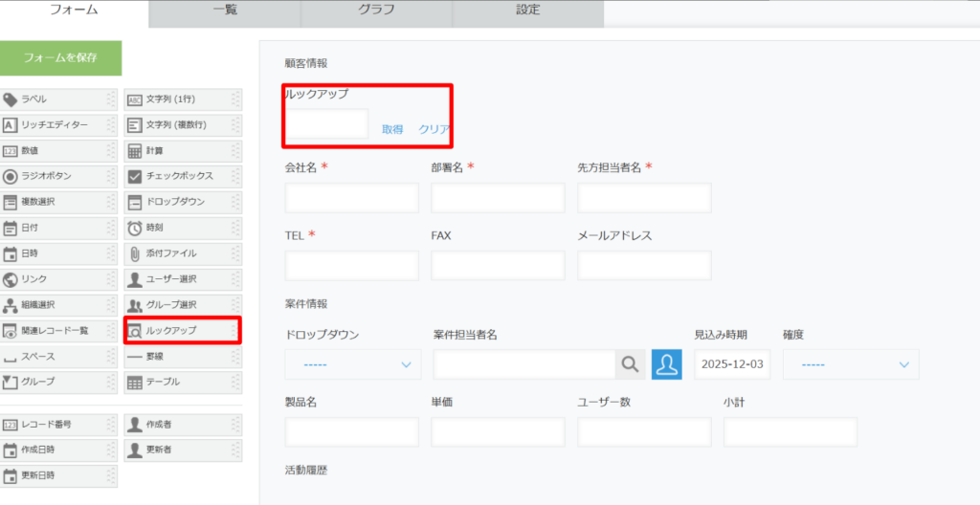Select the 複数選択 field item
This screenshot has width=980, height=505.
pyautogui.click(x=57, y=202)
